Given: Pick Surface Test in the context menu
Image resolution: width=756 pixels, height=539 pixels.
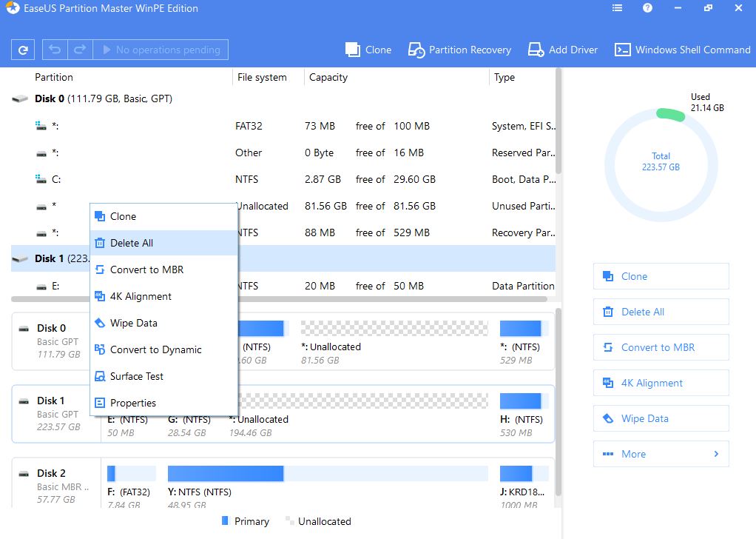Looking at the screenshot, I should pyautogui.click(x=137, y=376).
